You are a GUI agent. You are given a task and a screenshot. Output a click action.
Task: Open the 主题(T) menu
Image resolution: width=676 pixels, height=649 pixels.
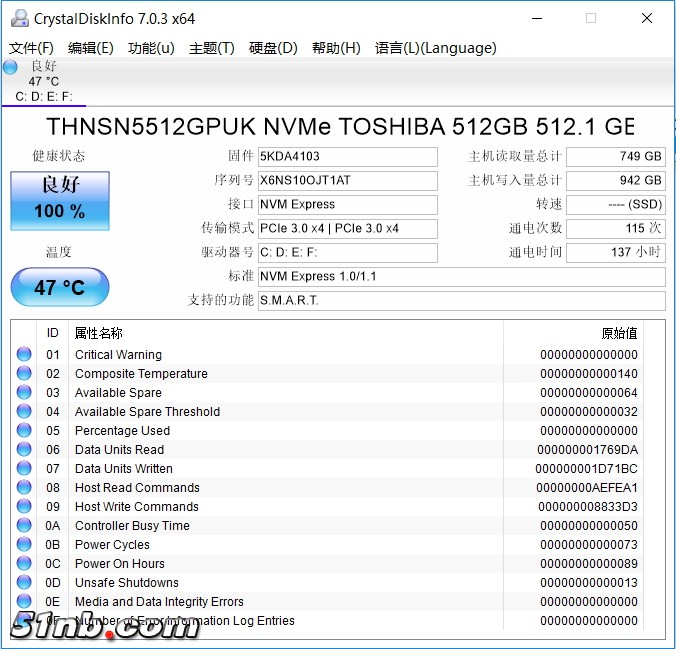pyautogui.click(x=211, y=48)
